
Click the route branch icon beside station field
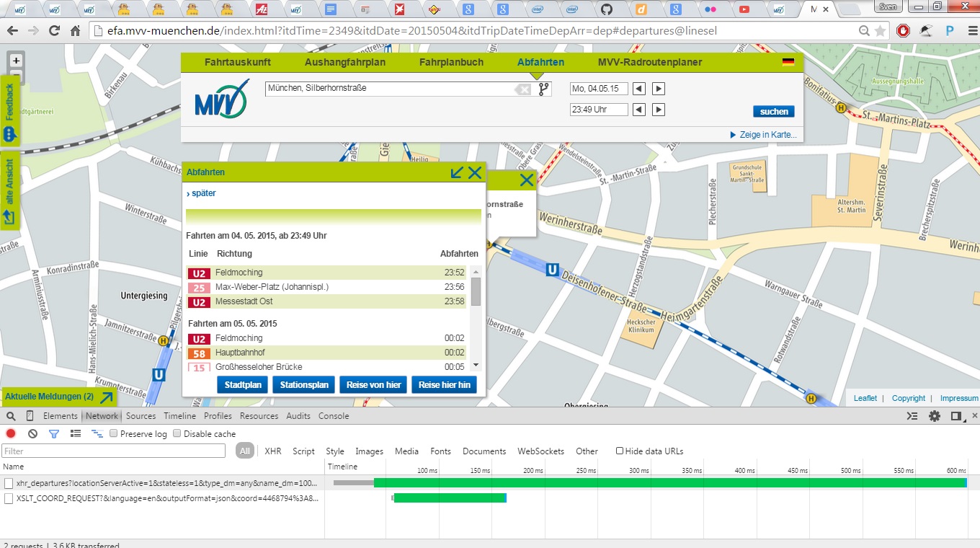[544, 89]
